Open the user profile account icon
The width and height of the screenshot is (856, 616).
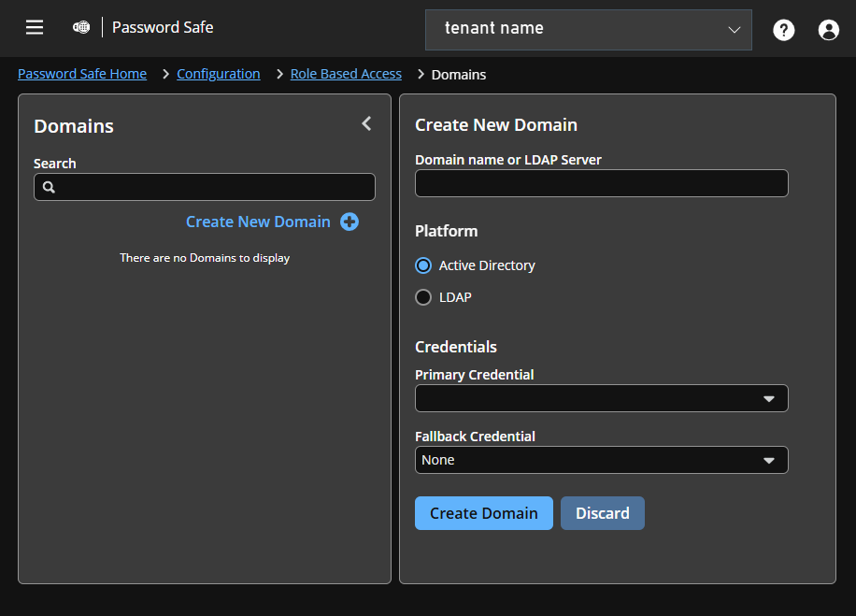tap(828, 29)
